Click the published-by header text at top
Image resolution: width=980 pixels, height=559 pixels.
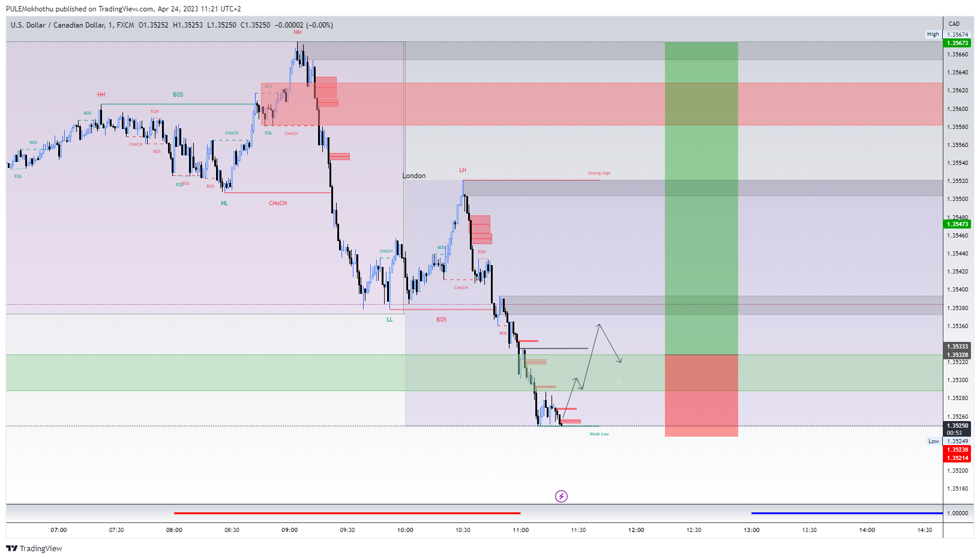tap(124, 9)
